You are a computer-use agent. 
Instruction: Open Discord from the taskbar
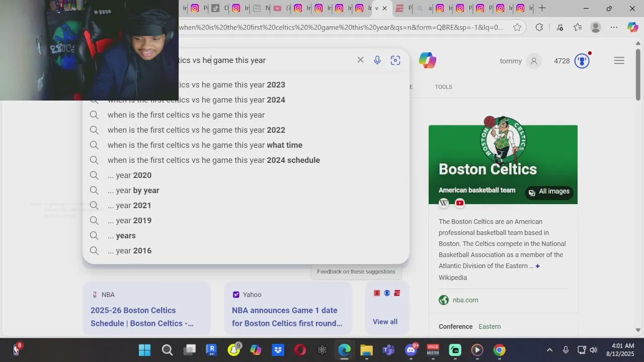point(411,350)
